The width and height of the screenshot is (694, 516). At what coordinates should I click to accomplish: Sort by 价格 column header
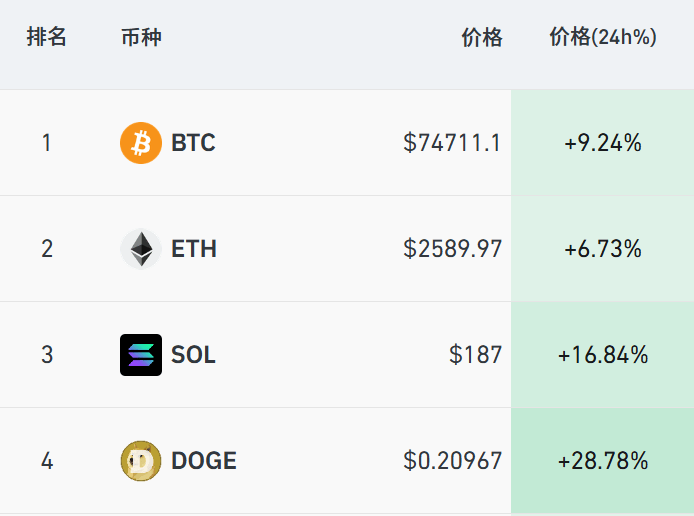482,37
